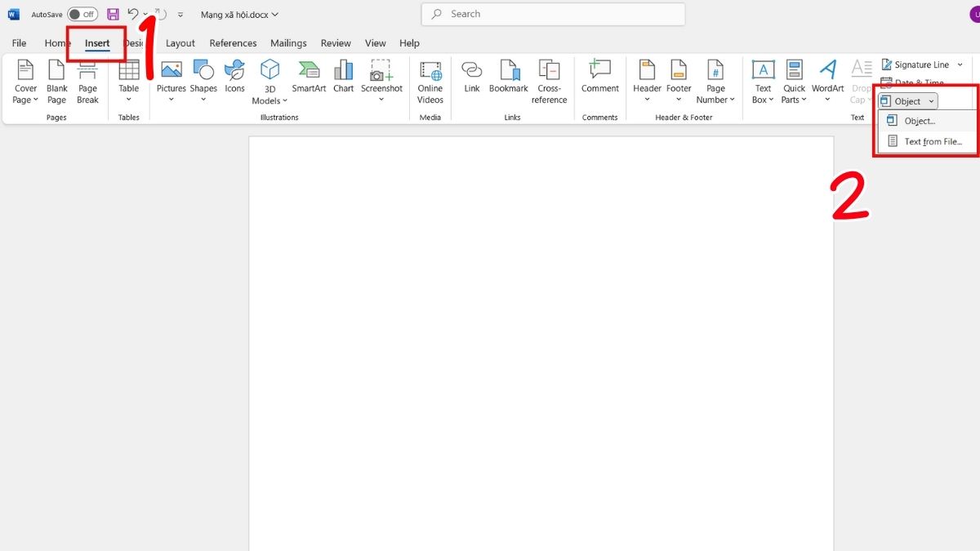
Task: Open the References tab
Action: coord(233,43)
